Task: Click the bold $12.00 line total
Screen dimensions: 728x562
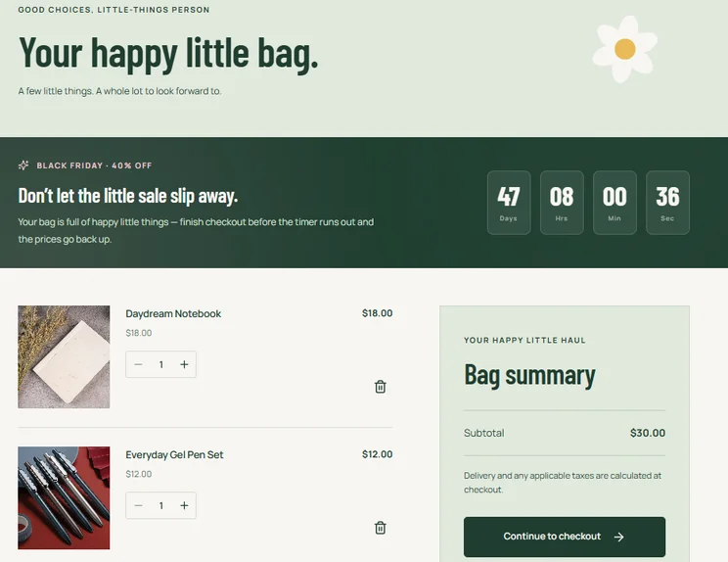Action: click(377, 454)
